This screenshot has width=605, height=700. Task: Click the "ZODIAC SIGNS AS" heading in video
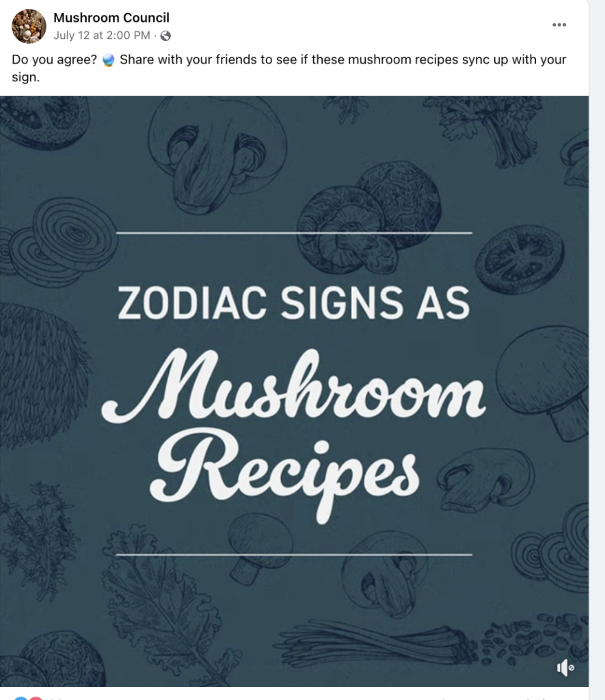pyautogui.click(x=294, y=303)
